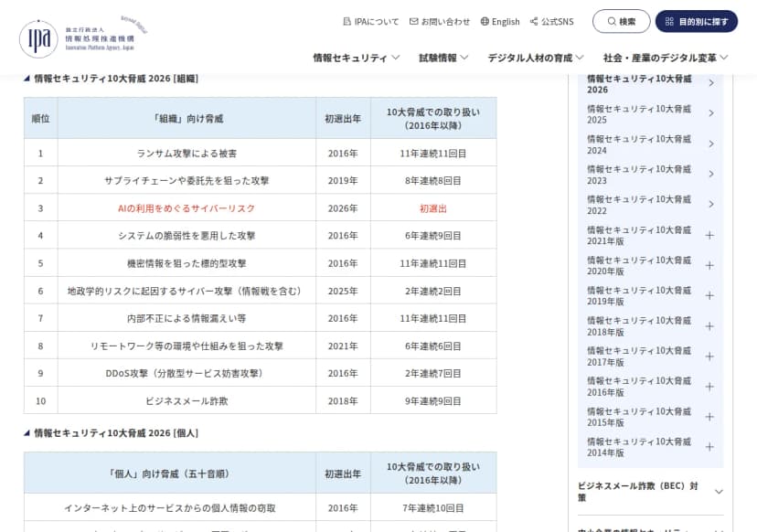This screenshot has height=532, width=757.
Task: Click the grid icon in 目的別に探す
Action: pos(669,21)
